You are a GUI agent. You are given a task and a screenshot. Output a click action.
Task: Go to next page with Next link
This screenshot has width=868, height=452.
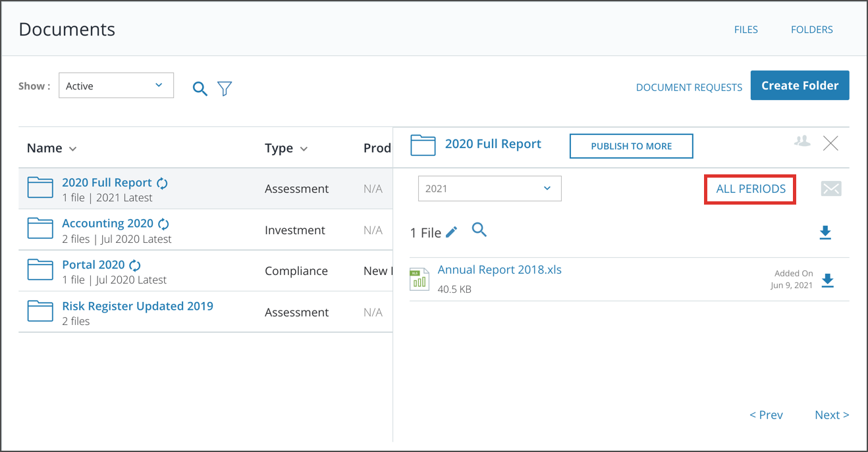pos(832,414)
